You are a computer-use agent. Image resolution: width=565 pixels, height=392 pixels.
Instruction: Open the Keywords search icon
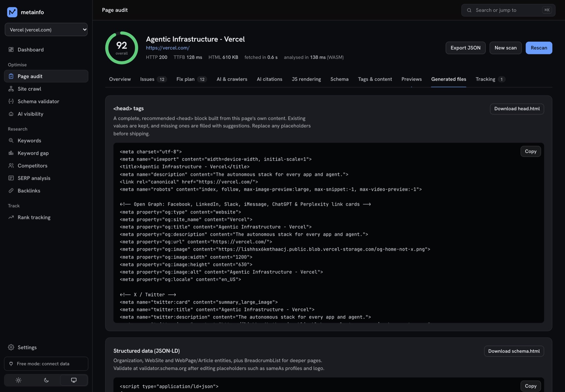click(x=11, y=140)
